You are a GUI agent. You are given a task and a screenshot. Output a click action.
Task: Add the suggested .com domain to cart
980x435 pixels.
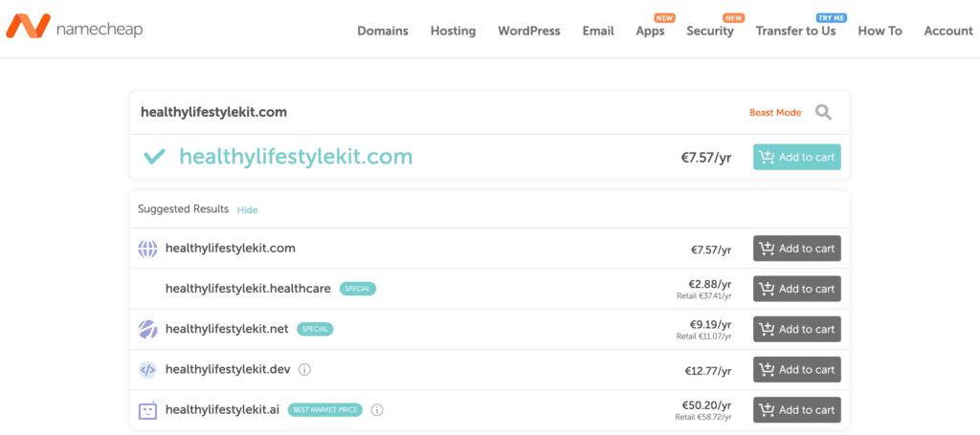pos(797,249)
